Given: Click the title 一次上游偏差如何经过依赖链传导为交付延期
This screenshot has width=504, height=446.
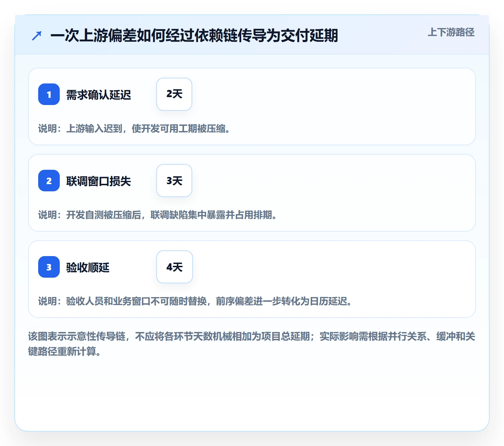Looking at the screenshot, I should tap(194, 36).
